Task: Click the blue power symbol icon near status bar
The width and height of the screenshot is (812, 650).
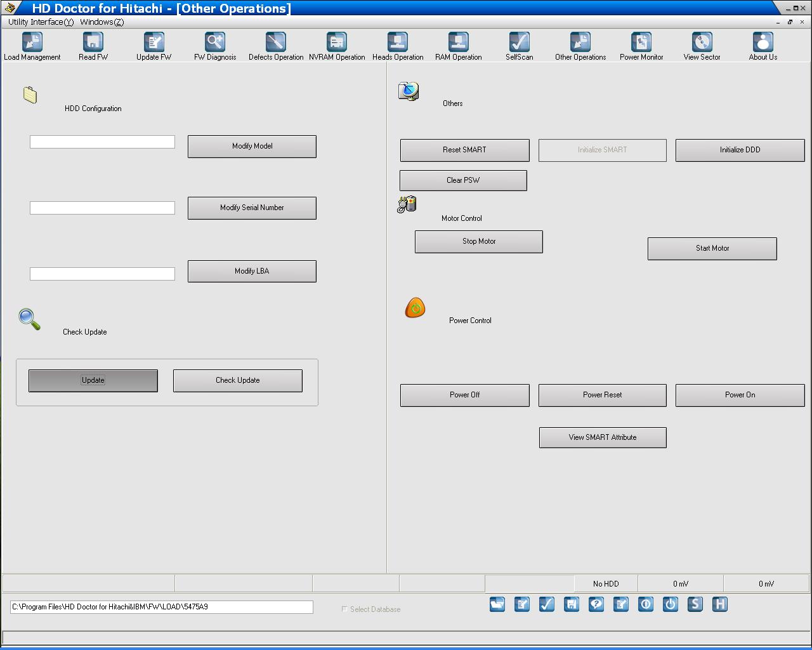Action: pos(671,604)
